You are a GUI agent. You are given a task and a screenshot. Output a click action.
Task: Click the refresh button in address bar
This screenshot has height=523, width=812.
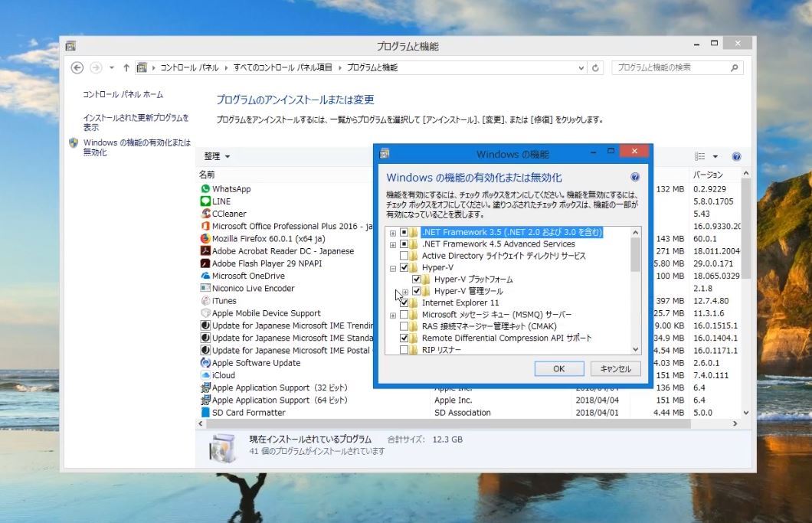tap(597, 67)
